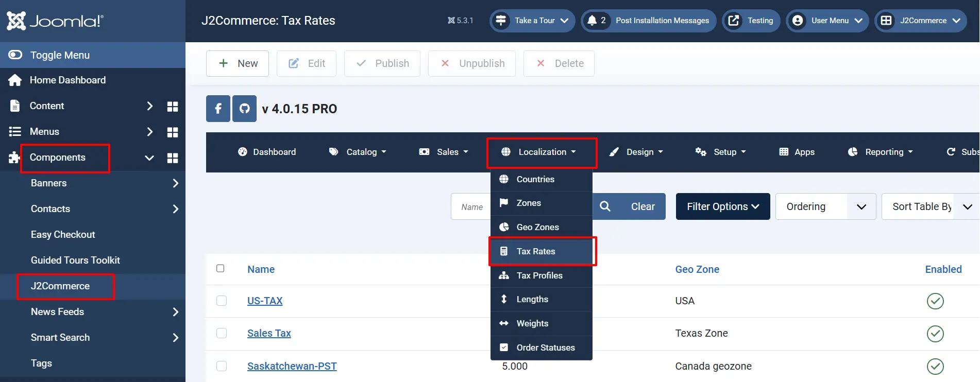
Task: Open Easy Checkout in sidebar
Action: click(63, 235)
